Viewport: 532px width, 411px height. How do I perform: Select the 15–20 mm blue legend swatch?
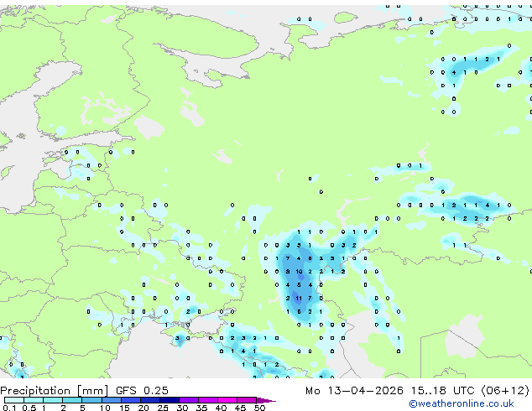tap(130, 400)
